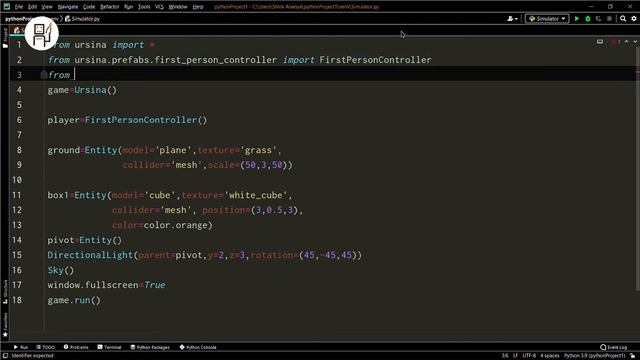
Task: Click 'game.run()' on line 18
Action: point(74,300)
